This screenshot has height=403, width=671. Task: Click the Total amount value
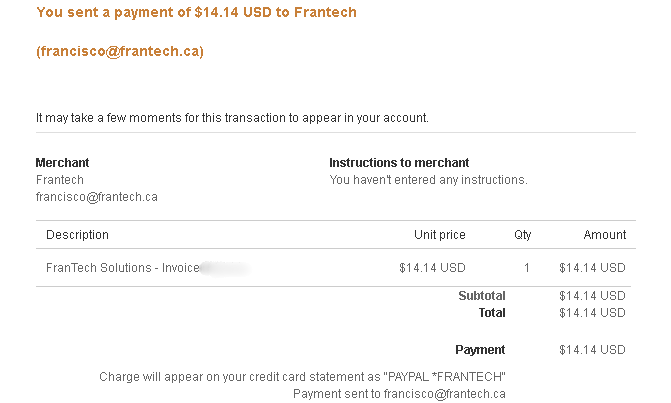[592, 313]
